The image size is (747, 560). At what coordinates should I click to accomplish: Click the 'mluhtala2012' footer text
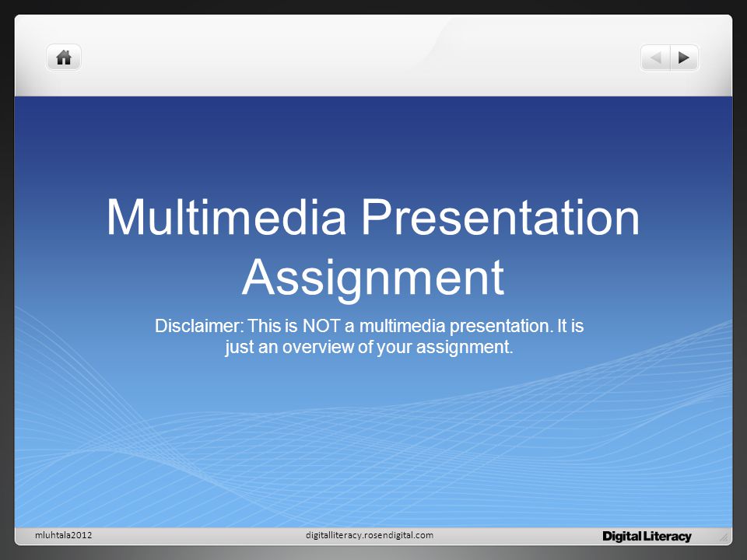click(63, 535)
